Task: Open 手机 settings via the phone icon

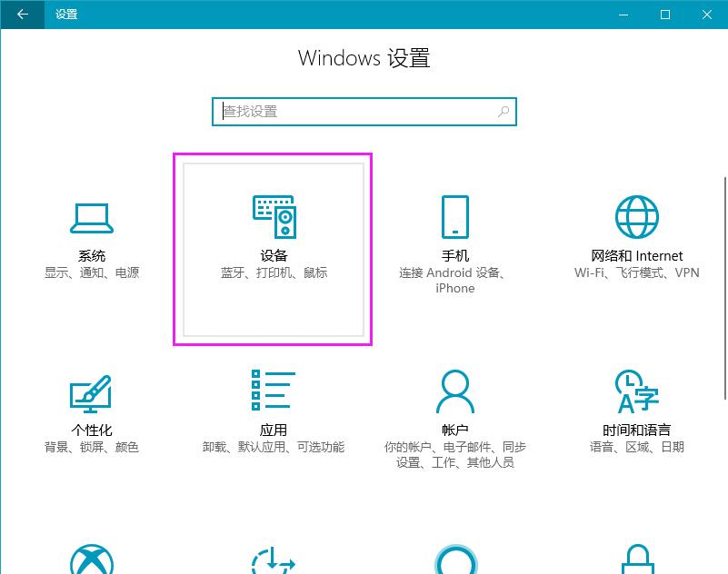Action: click(x=454, y=216)
